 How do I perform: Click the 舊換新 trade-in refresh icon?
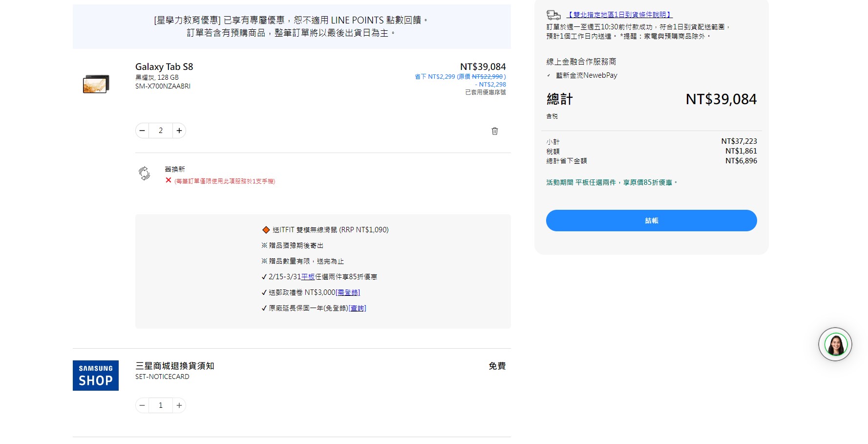144,175
